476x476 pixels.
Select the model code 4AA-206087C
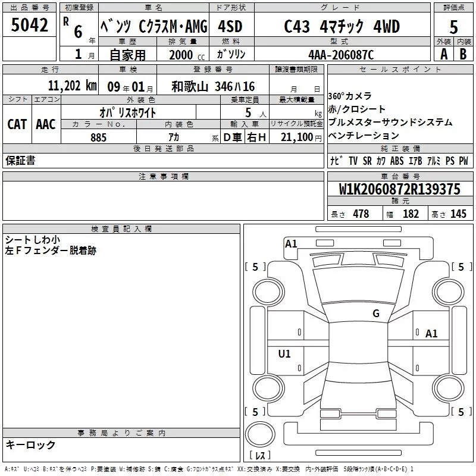341,54
